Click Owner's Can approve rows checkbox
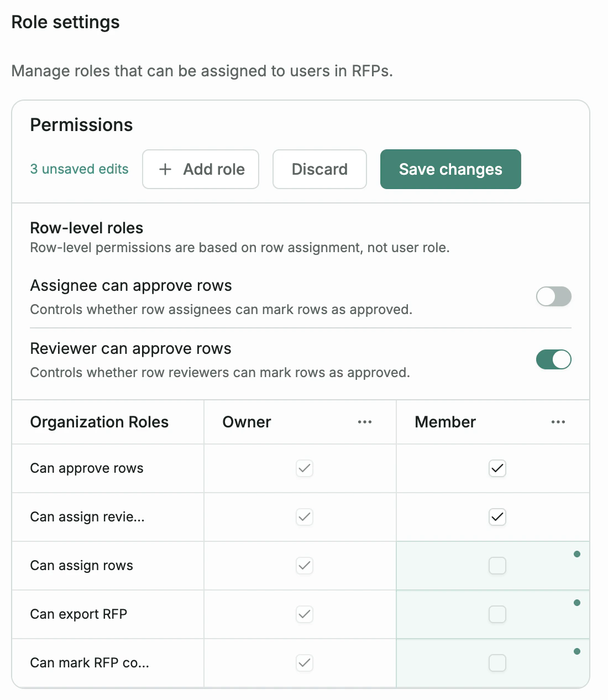 305,468
